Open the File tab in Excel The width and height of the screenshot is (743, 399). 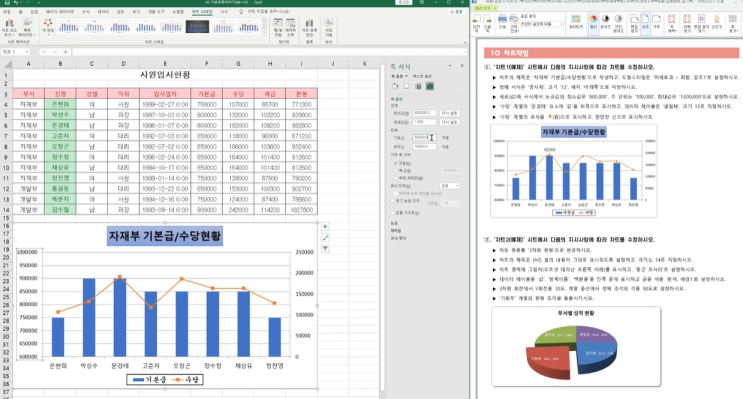7,12
